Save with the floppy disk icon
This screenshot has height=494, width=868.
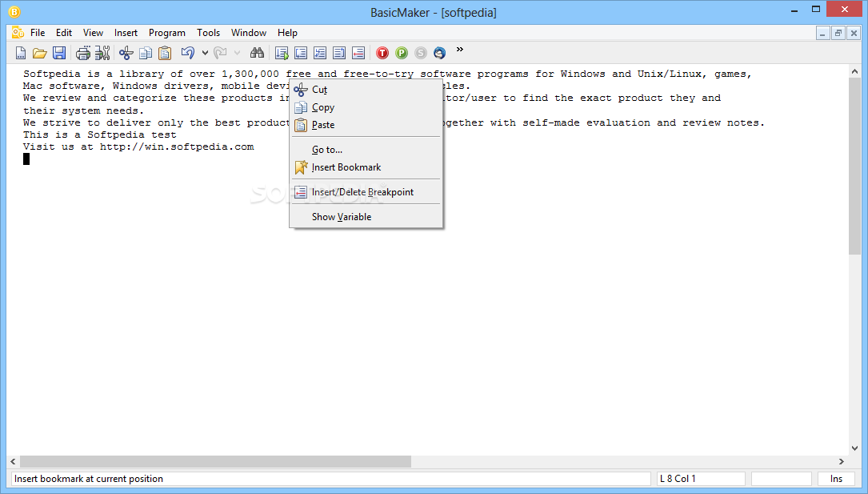tap(58, 53)
